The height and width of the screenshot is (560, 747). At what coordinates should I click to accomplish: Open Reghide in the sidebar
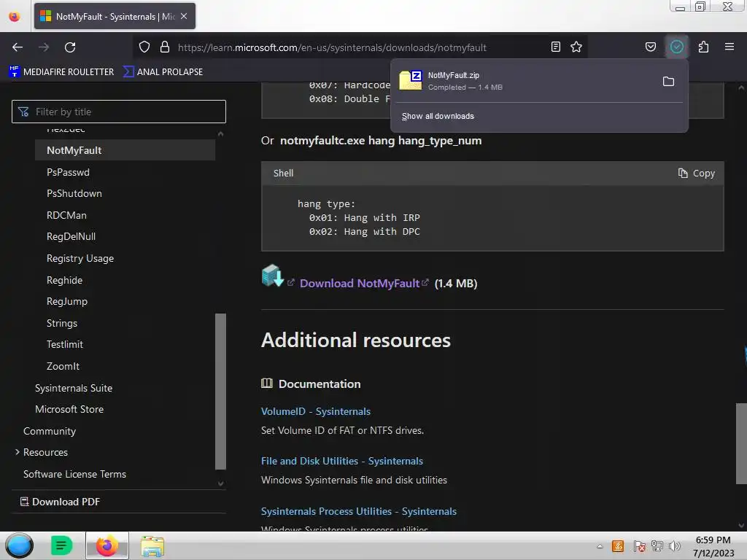coord(64,281)
